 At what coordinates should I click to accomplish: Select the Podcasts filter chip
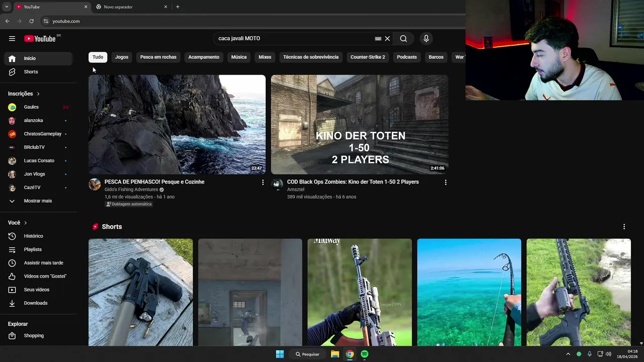[x=407, y=57]
